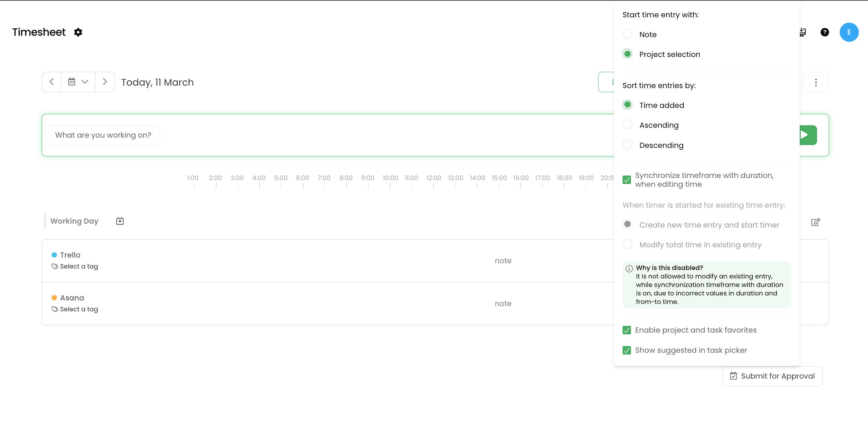Choose Descending sort order

click(627, 145)
